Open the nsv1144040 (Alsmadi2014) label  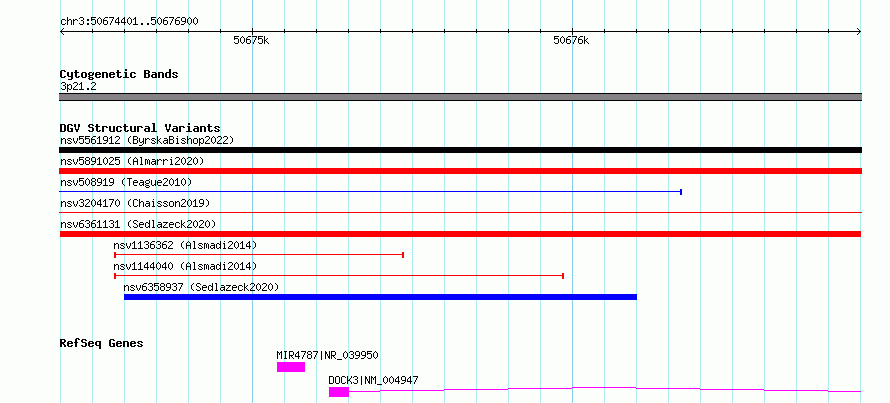click(x=185, y=266)
